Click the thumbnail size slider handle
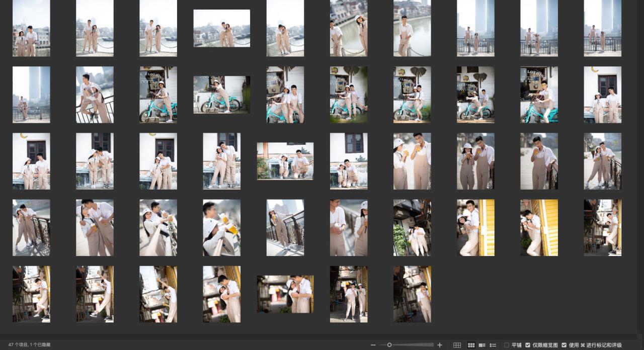644x350 pixels. pos(389,345)
